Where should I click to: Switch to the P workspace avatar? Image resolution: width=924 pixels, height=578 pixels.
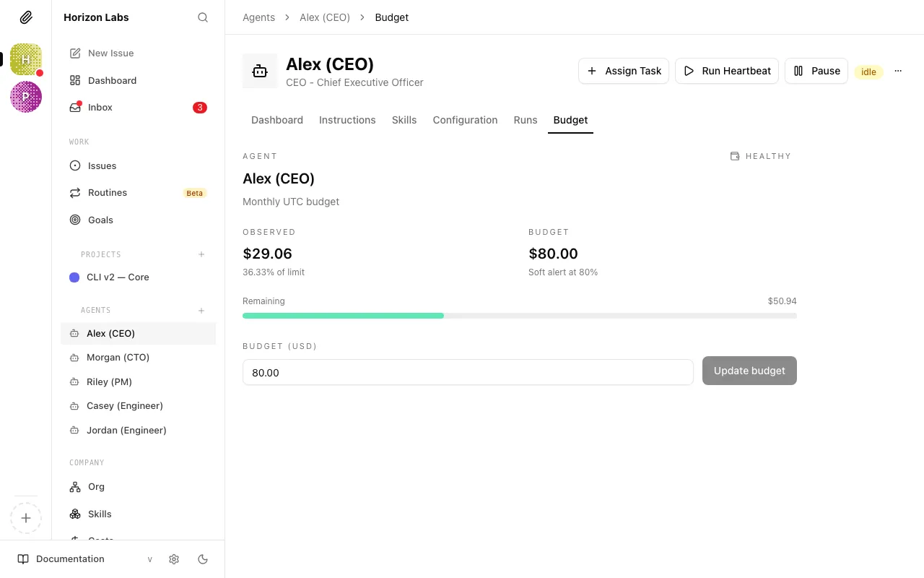pyautogui.click(x=26, y=97)
